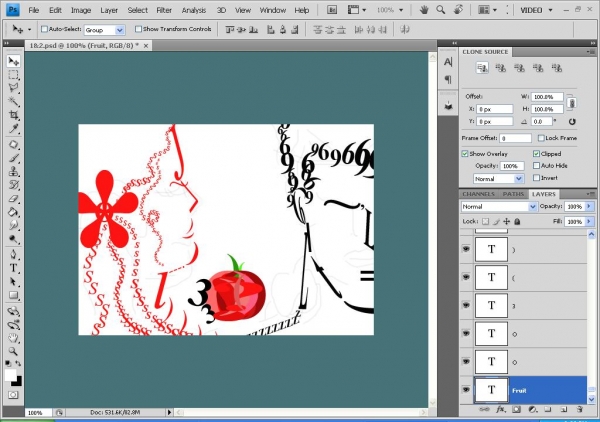This screenshot has height=422, width=600.
Task: Open the Image menu
Action: [81, 10]
